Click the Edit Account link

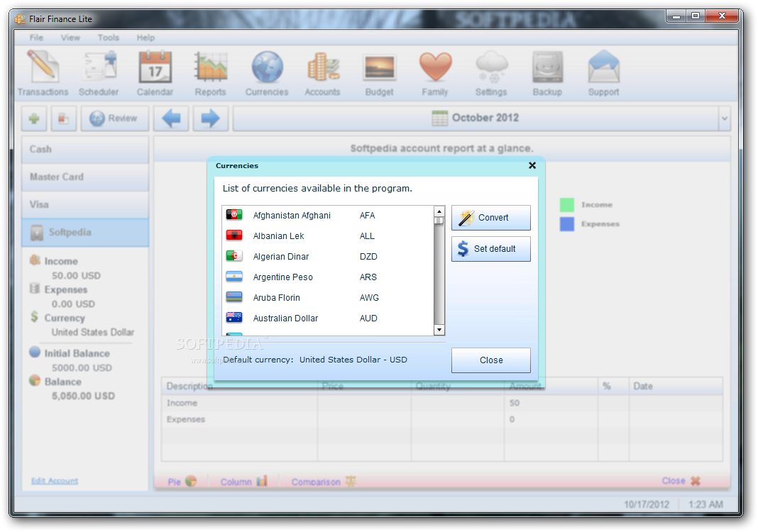pos(55,481)
